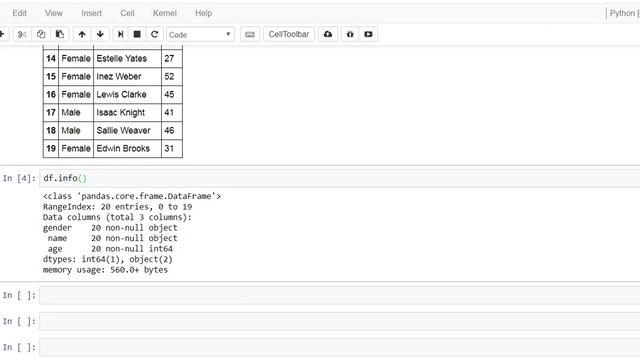
Task: Click the RangeIndex output line
Action: click(117, 207)
